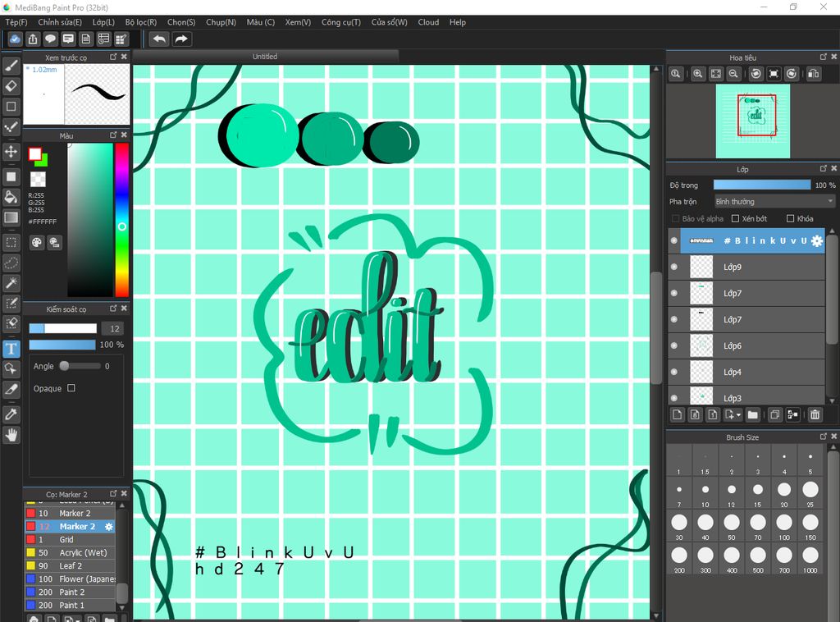The height and width of the screenshot is (622, 840).
Task: Select the Eyedropper tool
Action: [x=11, y=414]
